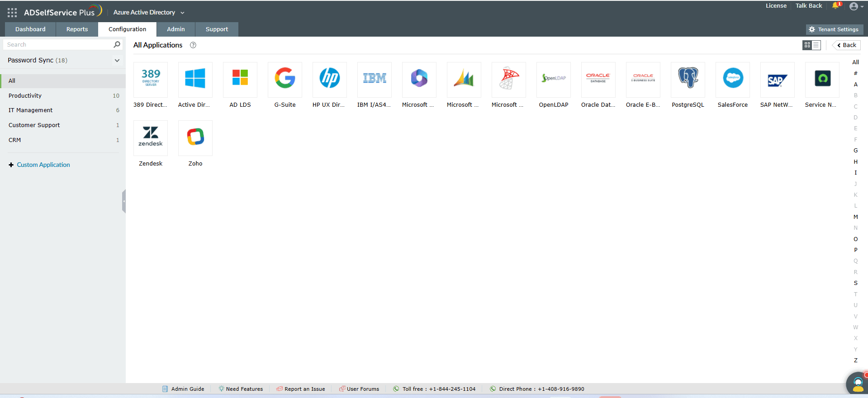Click the Need Features footer link
The height and width of the screenshot is (398, 868).
(241, 389)
